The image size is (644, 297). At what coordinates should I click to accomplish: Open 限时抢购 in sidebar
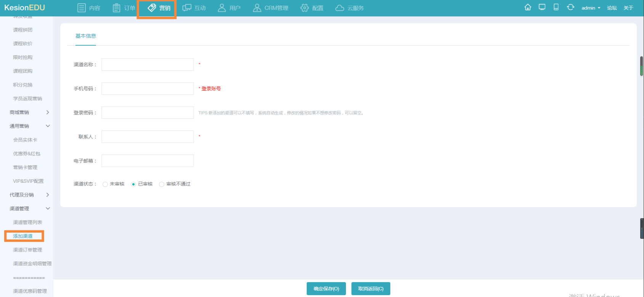coord(23,57)
